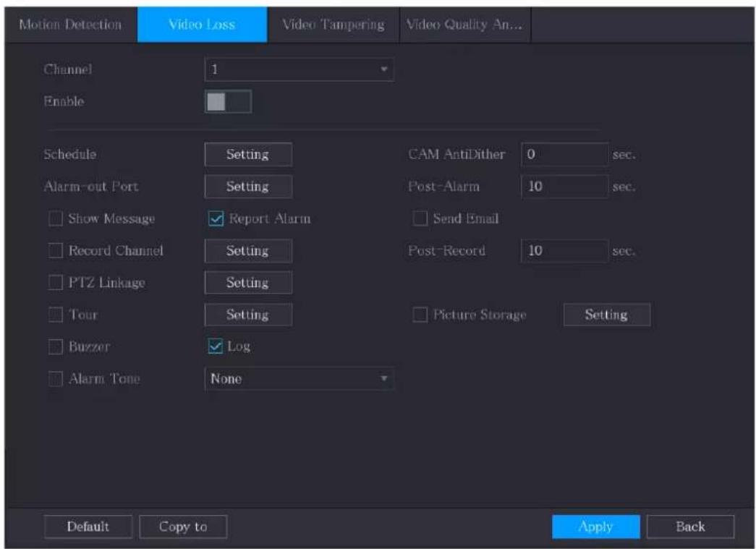Viewport: 756px width, 549px height.
Task: Select the Video Quality Analytics tab
Action: (464, 25)
